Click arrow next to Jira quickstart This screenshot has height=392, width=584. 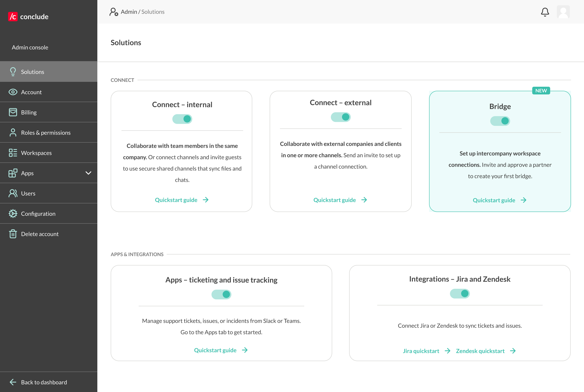pos(447,351)
